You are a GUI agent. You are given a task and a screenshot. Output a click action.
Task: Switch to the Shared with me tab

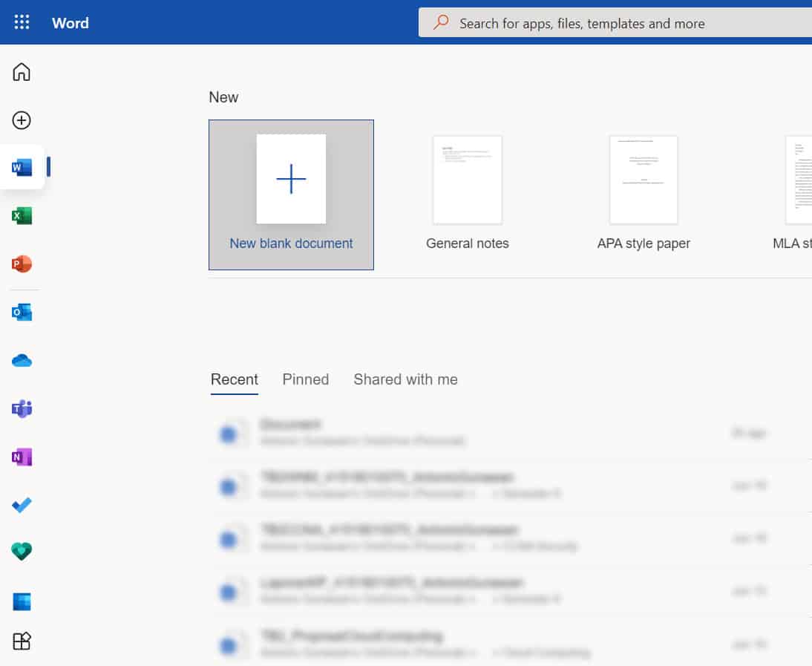pos(405,379)
